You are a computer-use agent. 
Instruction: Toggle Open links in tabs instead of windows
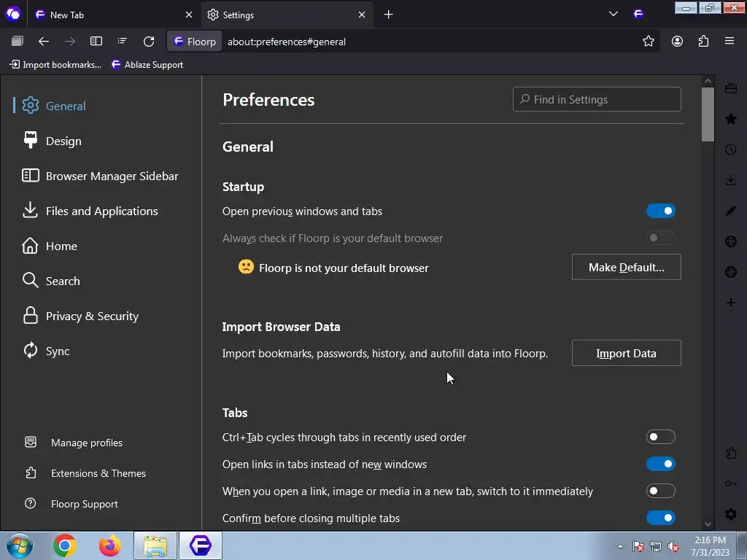[661, 464]
